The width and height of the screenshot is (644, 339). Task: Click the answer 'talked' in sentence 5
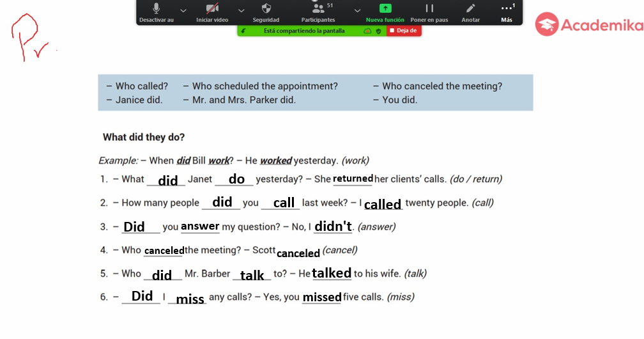[332, 273]
